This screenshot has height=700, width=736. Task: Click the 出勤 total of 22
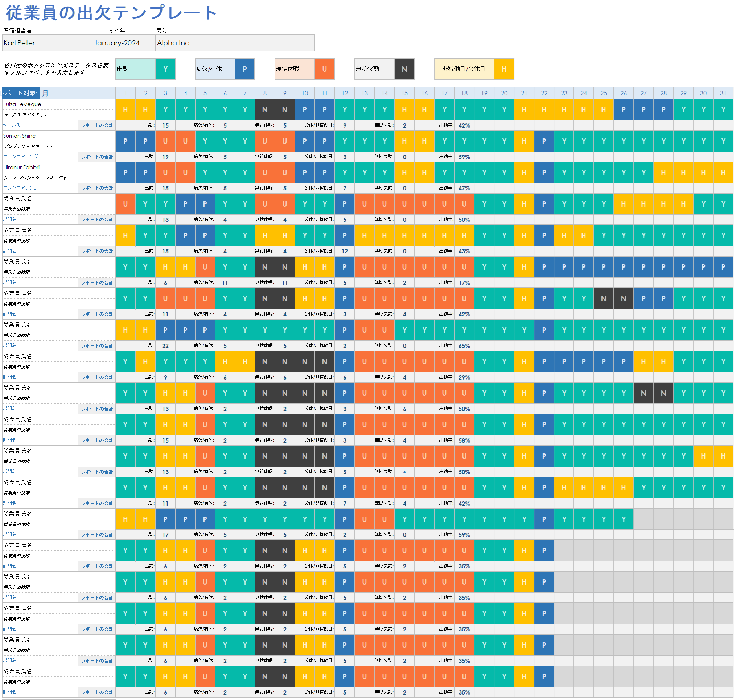coord(165,346)
